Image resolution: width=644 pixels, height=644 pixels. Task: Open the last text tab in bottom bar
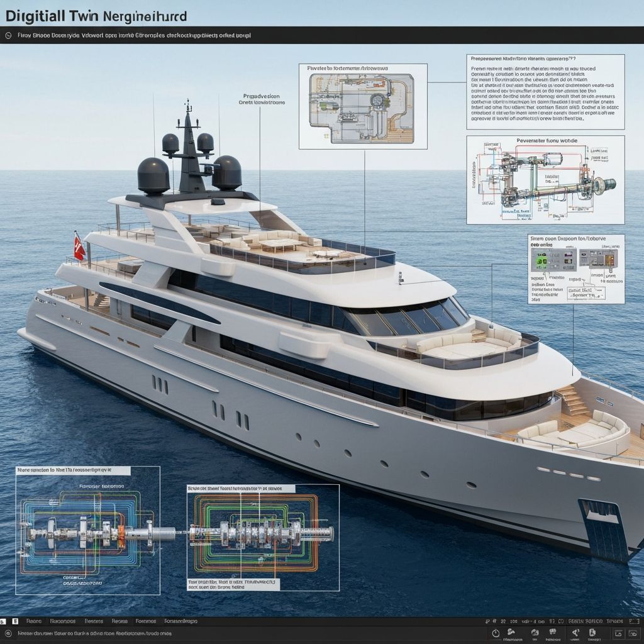coord(180,621)
